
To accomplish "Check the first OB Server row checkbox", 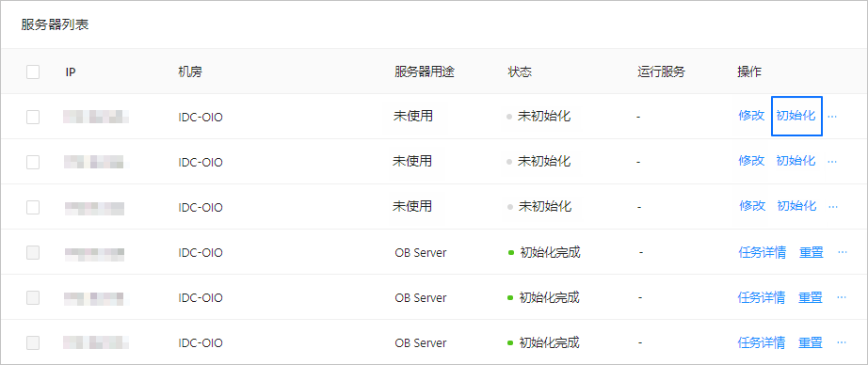I will [33, 252].
